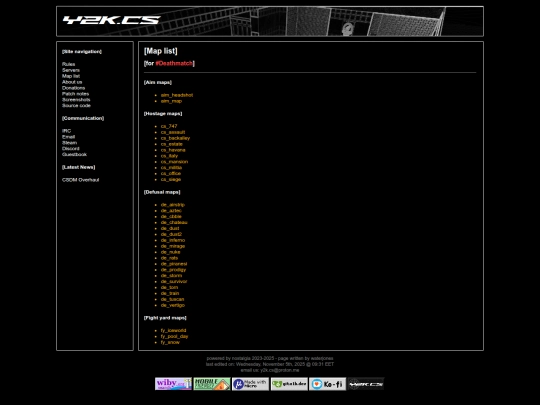Click the #Deathmatch channel link

174,63
